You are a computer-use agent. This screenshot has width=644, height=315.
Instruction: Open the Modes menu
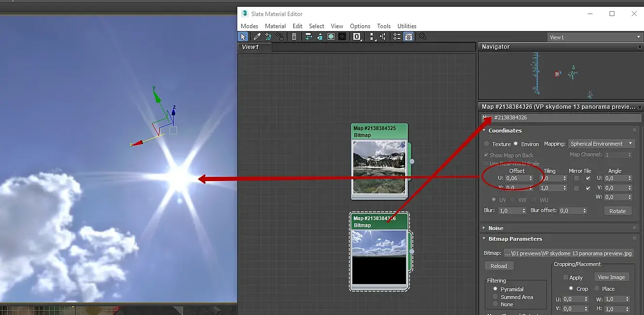coord(249,26)
